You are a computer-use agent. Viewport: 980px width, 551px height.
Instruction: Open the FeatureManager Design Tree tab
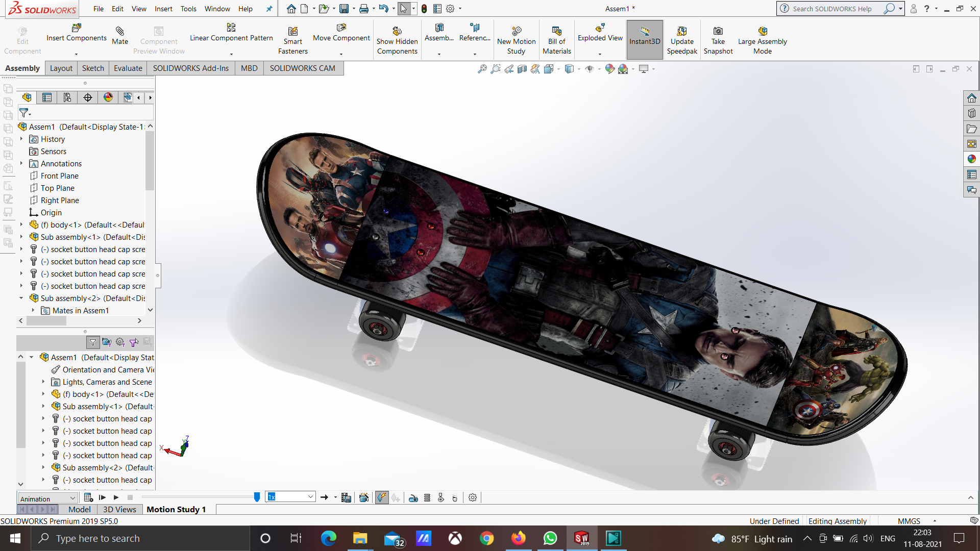(27, 97)
